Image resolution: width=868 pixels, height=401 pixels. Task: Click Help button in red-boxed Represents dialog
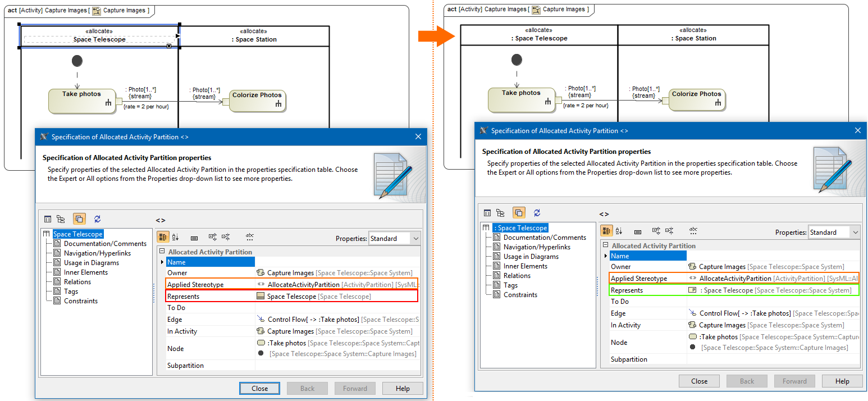(x=403, y=388)
